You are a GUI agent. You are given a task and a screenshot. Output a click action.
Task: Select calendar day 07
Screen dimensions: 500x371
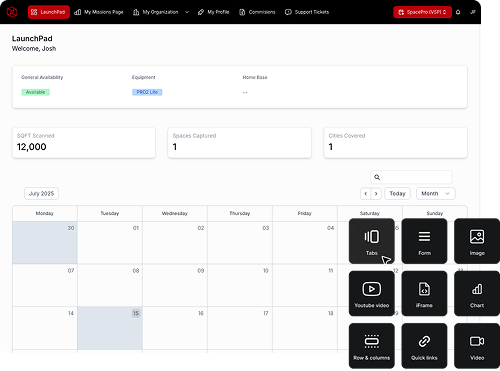45,285
